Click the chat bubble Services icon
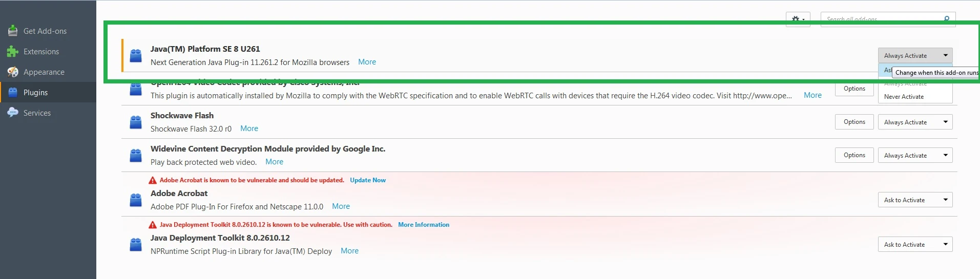Image resolution: width=980 pixels, height=279 pixels. coord(13,113)
